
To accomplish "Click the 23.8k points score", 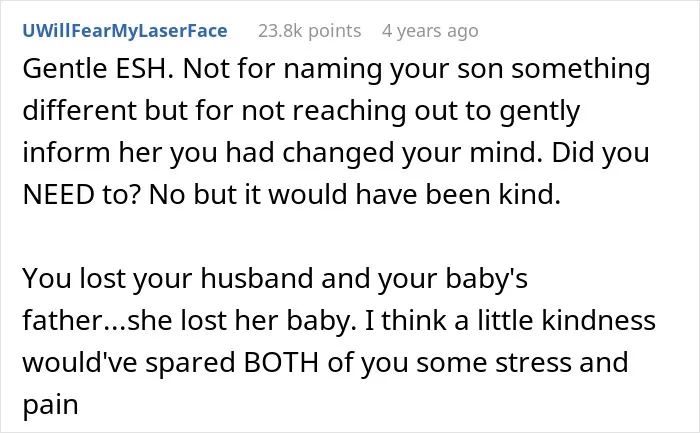I will [309, 31].
